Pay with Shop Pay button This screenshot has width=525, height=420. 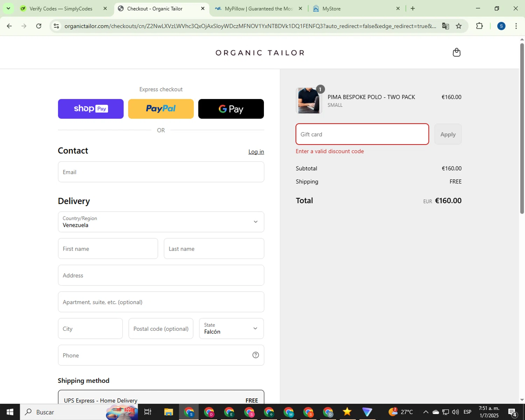(x=91, y=109)
